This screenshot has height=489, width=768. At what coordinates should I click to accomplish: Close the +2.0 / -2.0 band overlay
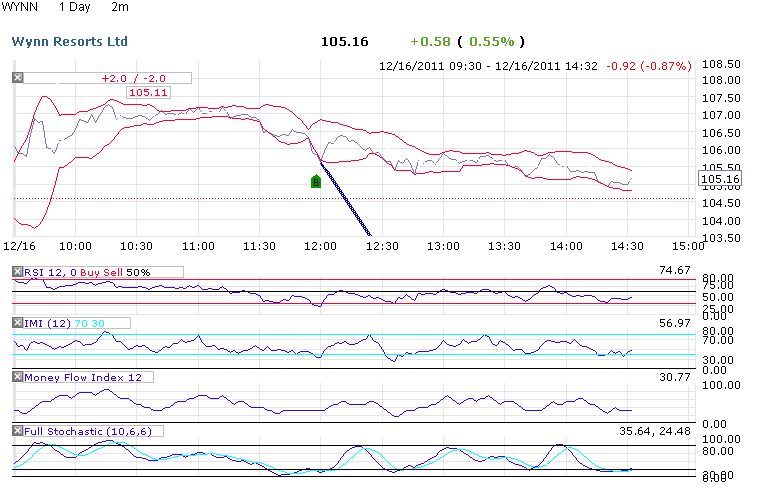pos(18,77)
